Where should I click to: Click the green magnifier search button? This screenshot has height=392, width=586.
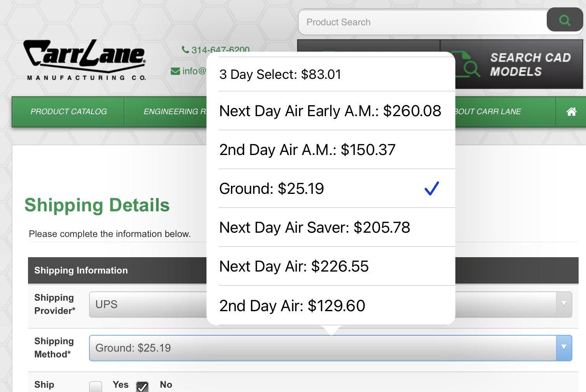[564, 20]
